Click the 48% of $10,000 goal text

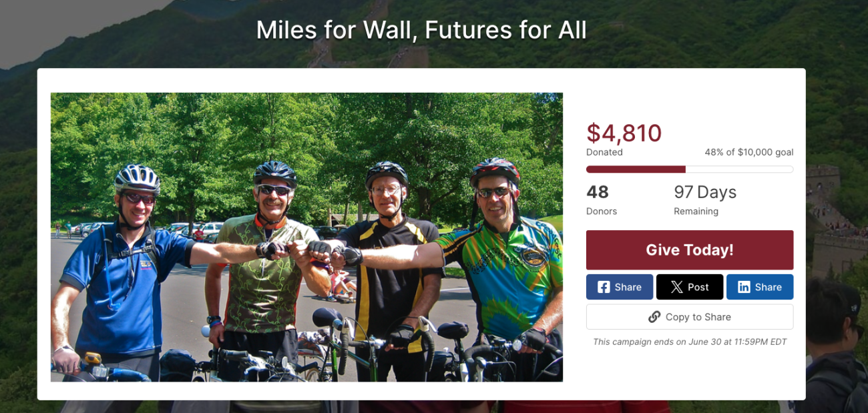point(748,152)
